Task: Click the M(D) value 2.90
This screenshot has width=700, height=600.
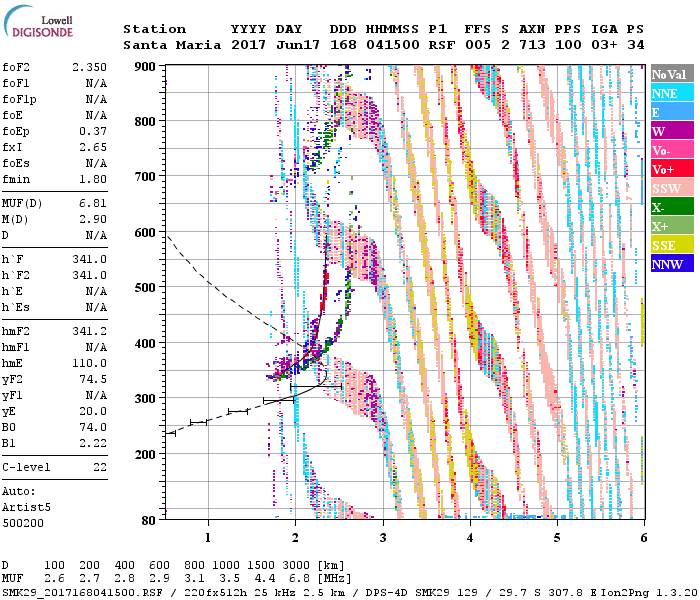Action: point(93,220)
